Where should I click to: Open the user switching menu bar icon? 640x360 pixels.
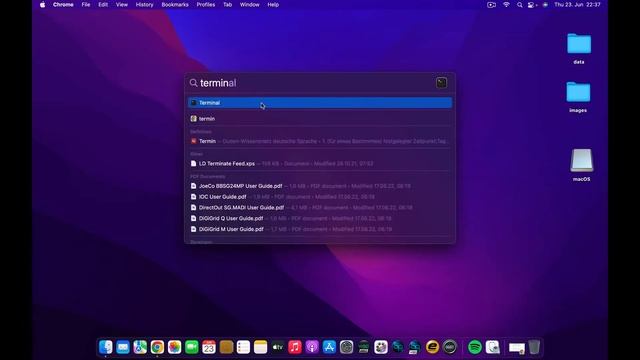[x=532, y=5]
